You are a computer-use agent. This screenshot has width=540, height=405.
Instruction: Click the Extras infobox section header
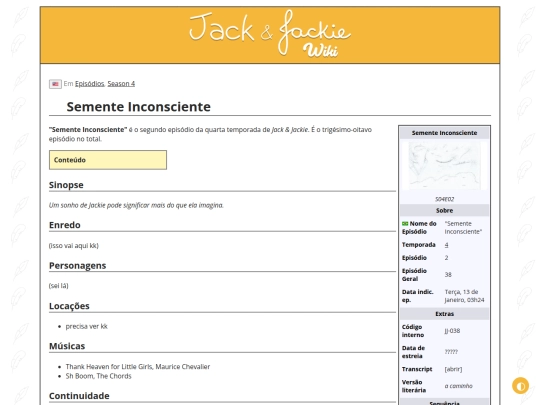tap(444, 314)
